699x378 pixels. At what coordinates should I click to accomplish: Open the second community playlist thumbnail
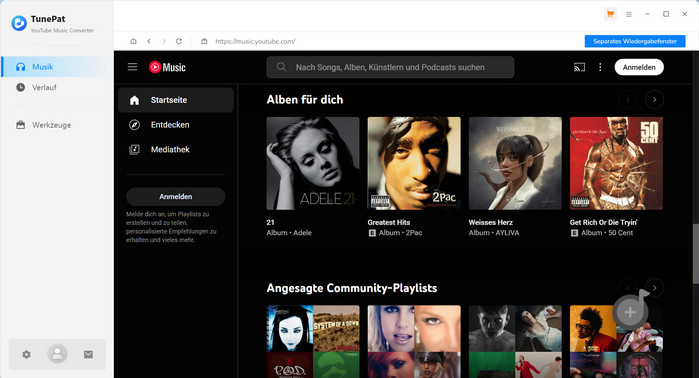coord(414,341)
